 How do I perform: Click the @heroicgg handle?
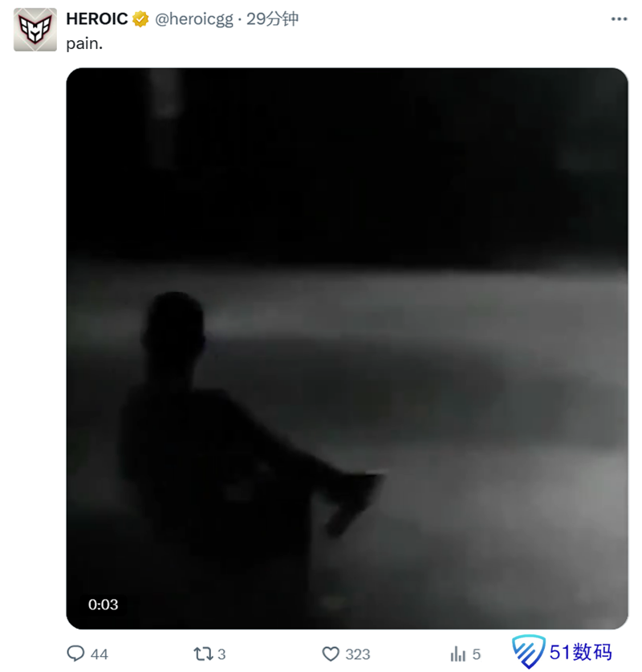pos(194,19)
